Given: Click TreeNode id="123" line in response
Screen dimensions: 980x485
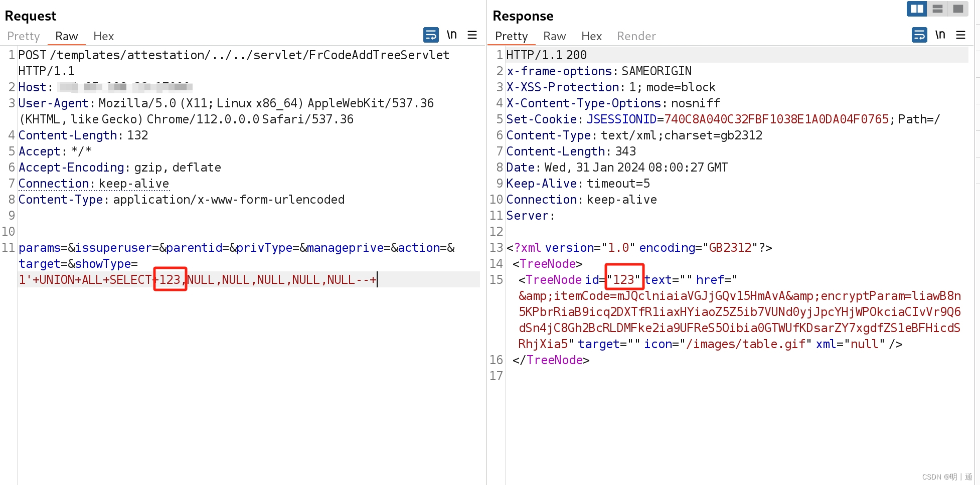Looking at the screenshot, I should click(628, 280).
